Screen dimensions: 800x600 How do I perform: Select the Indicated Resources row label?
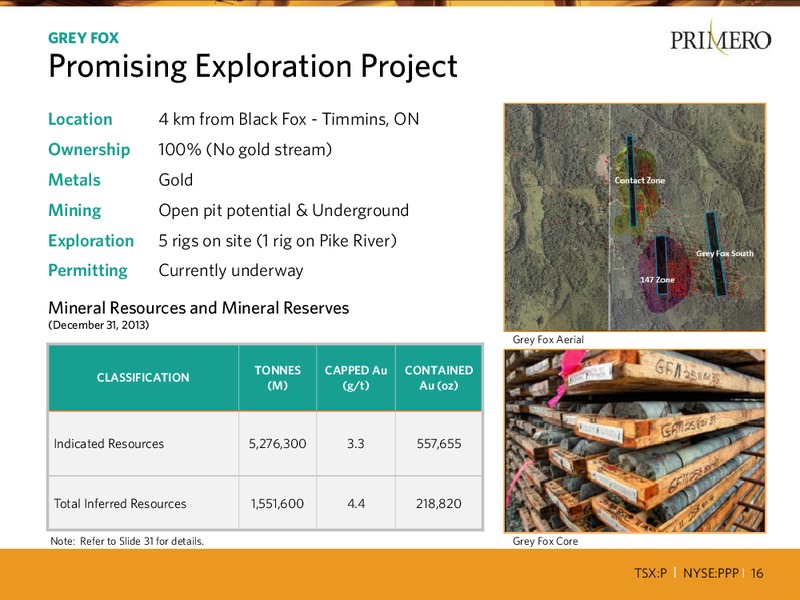click(109, 444)
